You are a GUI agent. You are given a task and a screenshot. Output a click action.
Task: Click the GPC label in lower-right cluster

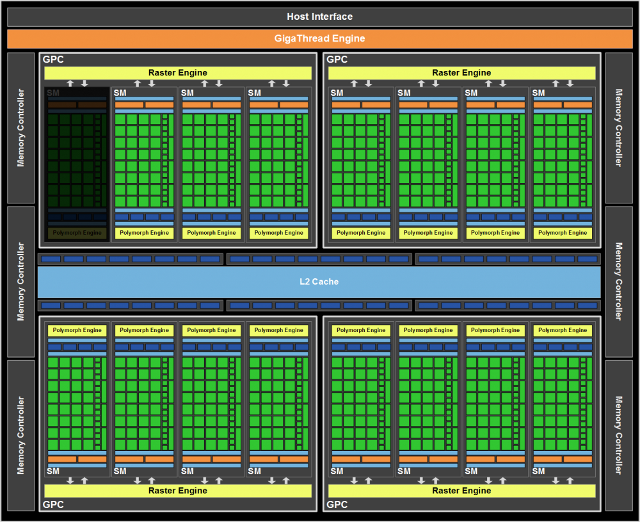pos(338,505)
